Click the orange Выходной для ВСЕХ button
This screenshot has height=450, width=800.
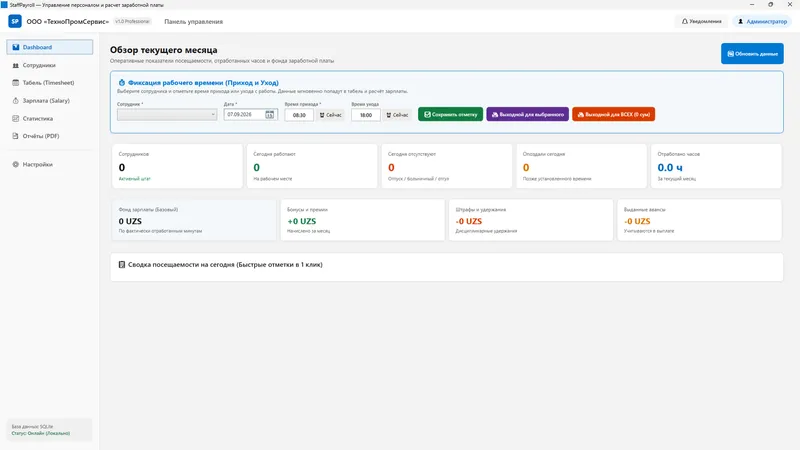pyautogui.click(x=613, y=114)
